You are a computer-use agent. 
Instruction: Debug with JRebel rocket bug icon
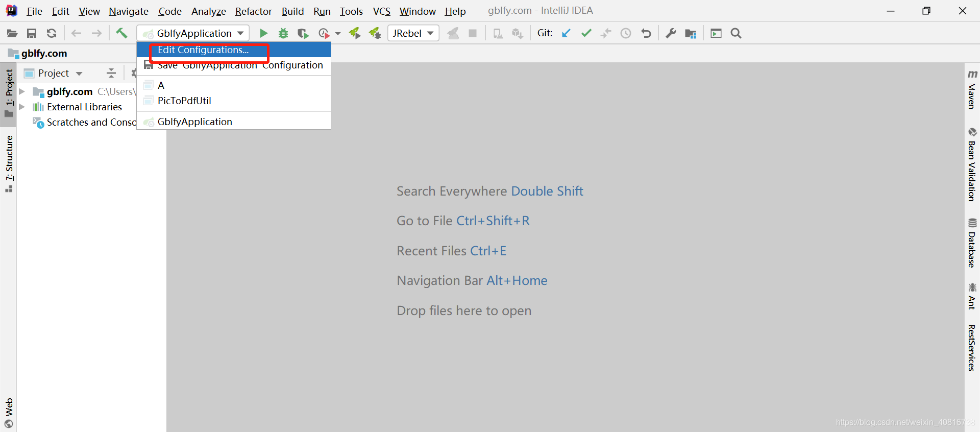[x=375, y=33]
